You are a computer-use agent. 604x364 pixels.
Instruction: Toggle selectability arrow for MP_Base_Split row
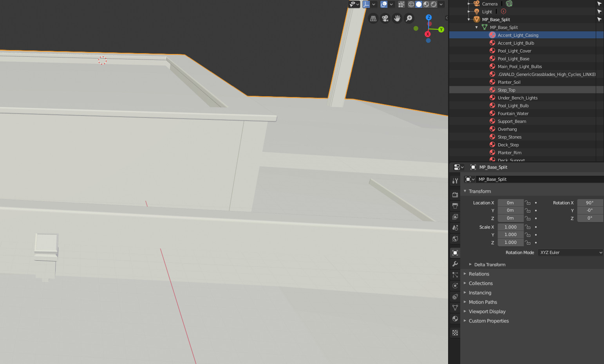pos(599,19)
